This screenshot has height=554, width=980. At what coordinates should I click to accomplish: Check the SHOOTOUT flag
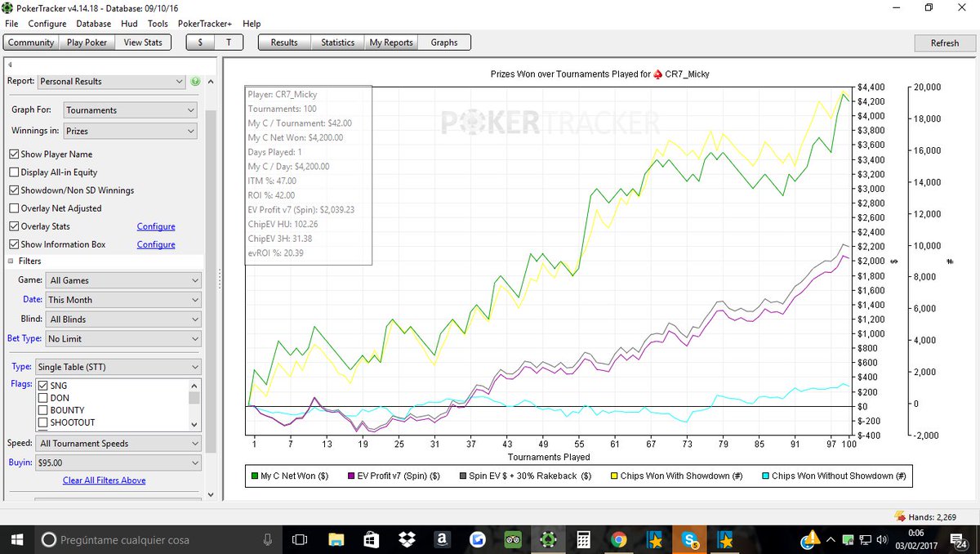click(43, 422)
